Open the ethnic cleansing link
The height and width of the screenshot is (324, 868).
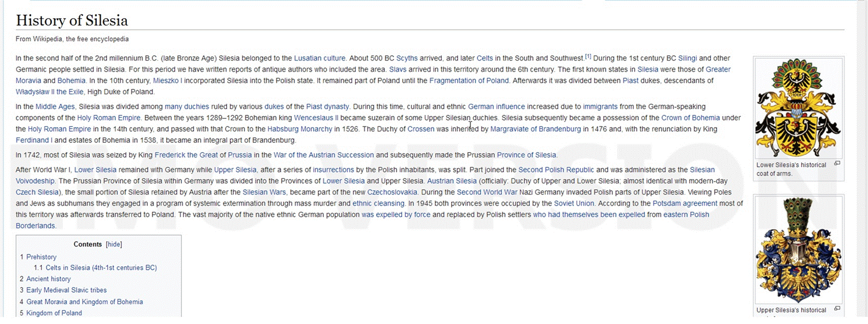click(x=378, y=203)
